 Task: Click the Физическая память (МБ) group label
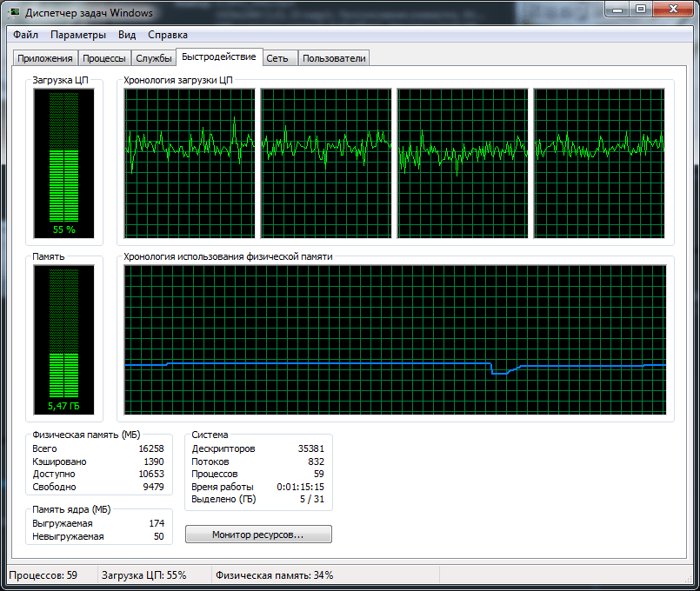tap(86, 435)
